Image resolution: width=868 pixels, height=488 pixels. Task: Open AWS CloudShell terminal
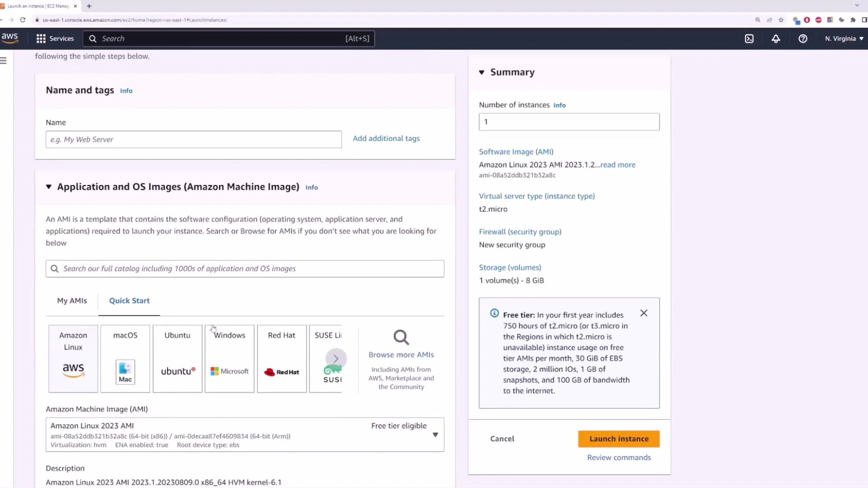[749, 38]
